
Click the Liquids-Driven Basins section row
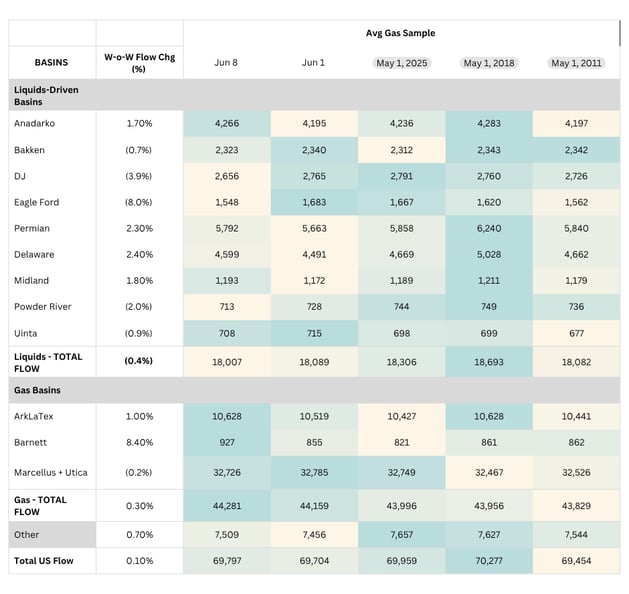pyautogui.click(x=314, y=95)
